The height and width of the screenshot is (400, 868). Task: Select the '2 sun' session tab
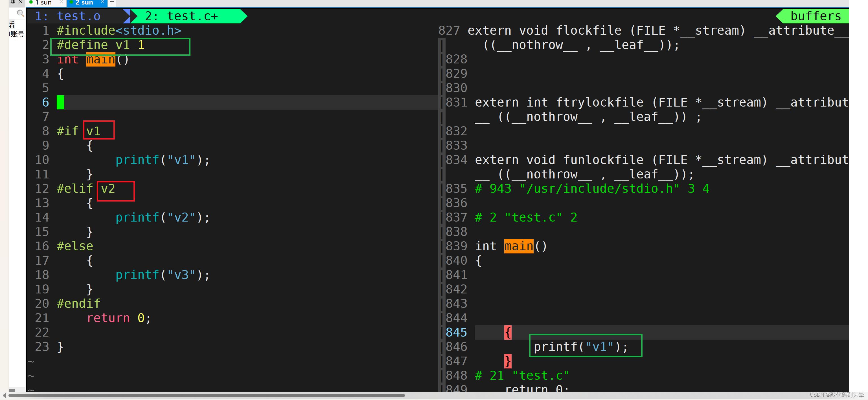(x=84, y=3)
